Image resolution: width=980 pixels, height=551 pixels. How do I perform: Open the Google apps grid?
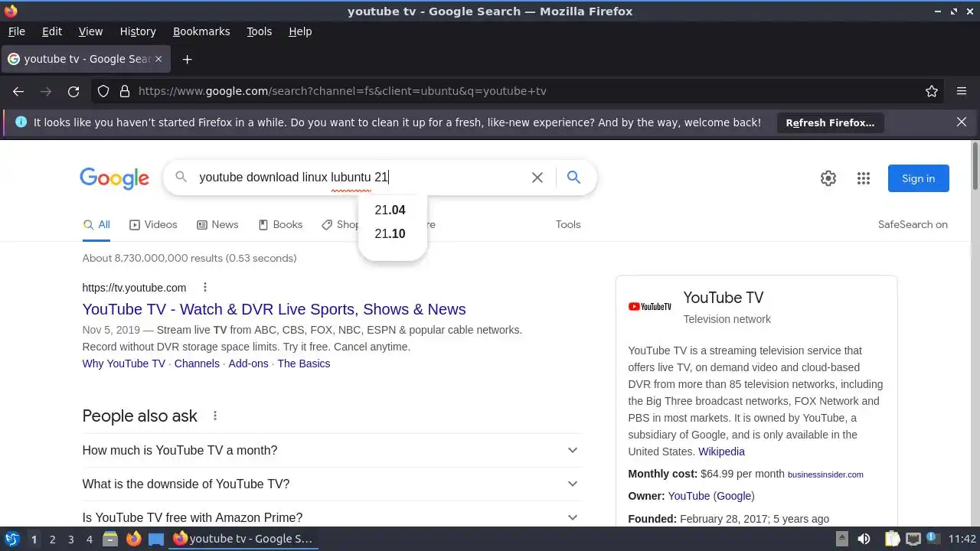click(x=864, y=178)
